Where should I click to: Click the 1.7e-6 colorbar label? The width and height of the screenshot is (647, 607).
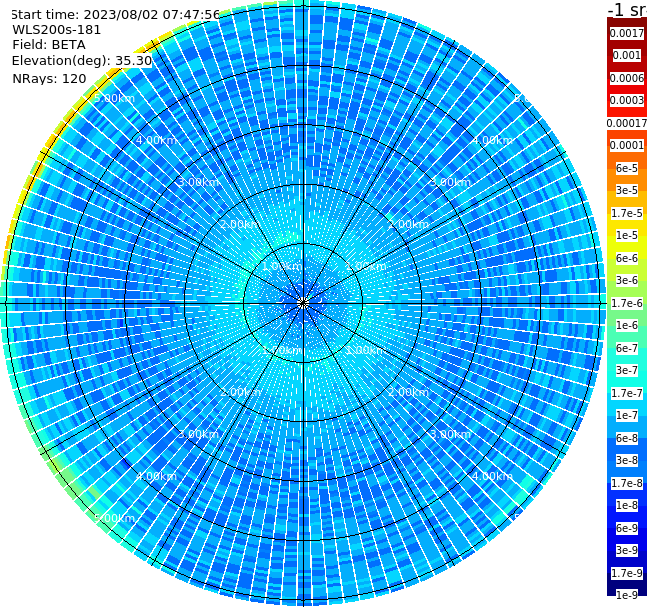point(627,303)
